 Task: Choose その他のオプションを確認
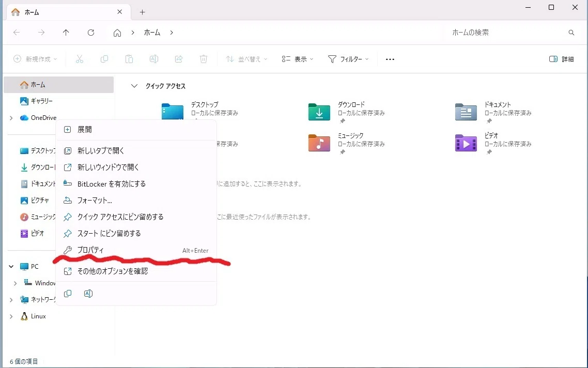coord(136,271)
